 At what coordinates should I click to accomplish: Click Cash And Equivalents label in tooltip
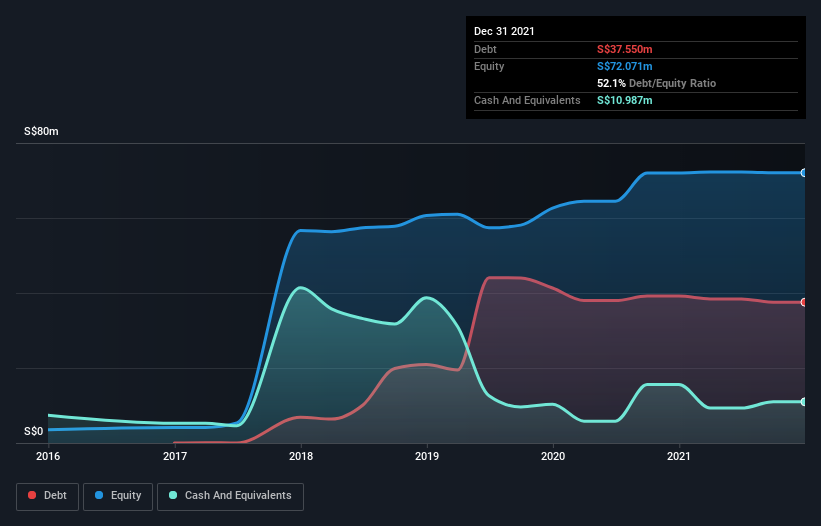[x=527, y=100]
